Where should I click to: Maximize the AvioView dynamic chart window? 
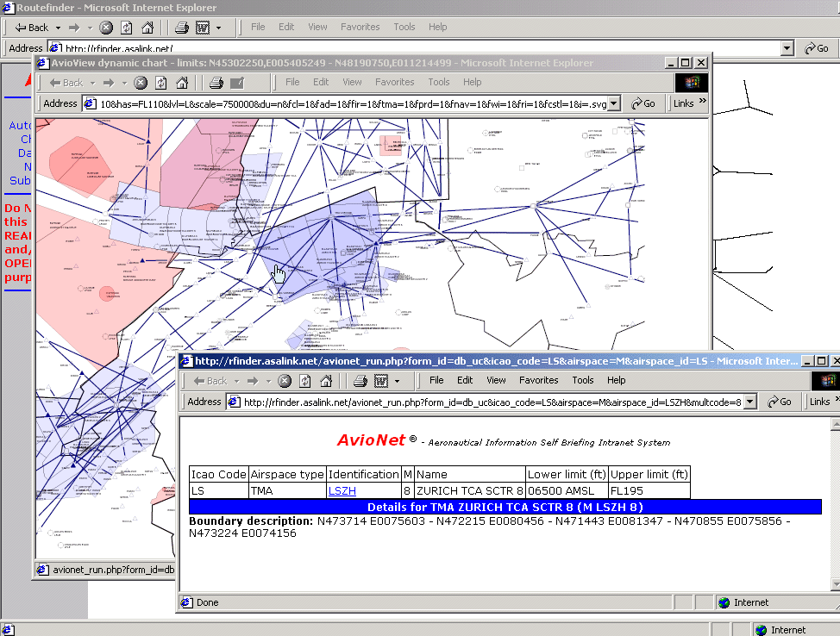(685, 63)
